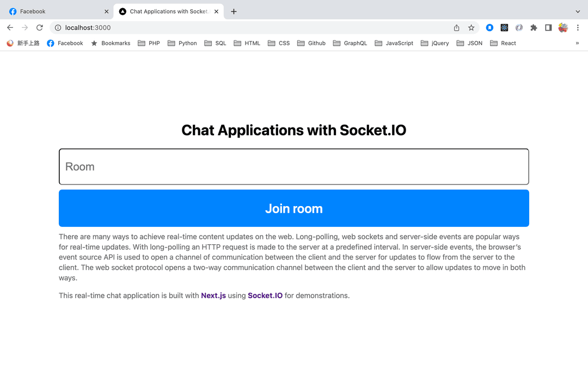Expand the hidden bookmarks overflow chevron
Screen dimensions: 588x368
[577, 43]
